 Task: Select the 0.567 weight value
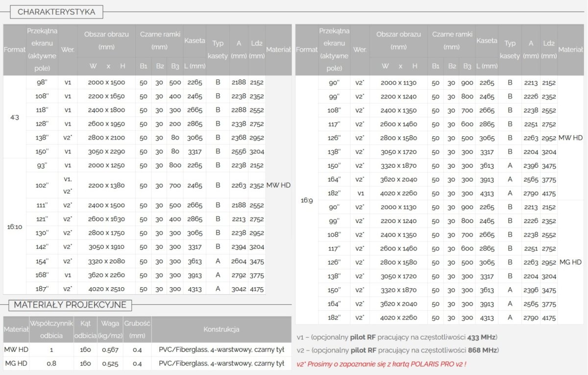(x=110, y=350)
